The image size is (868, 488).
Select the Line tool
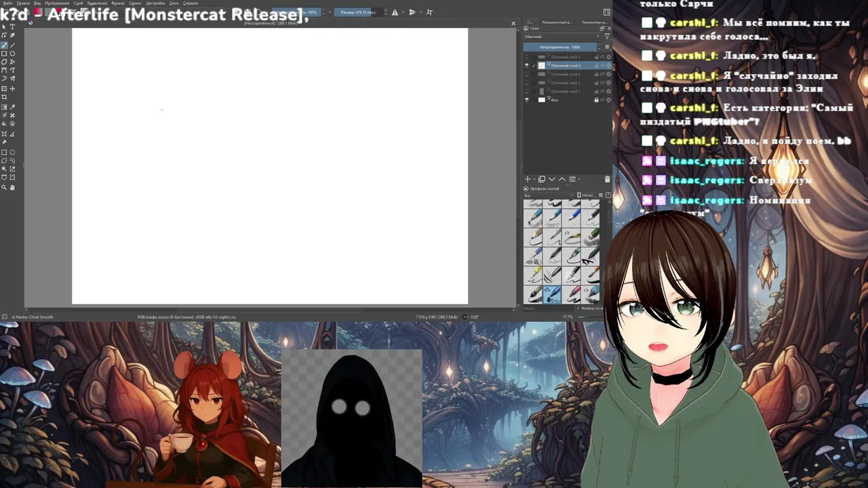pos(12,45)
